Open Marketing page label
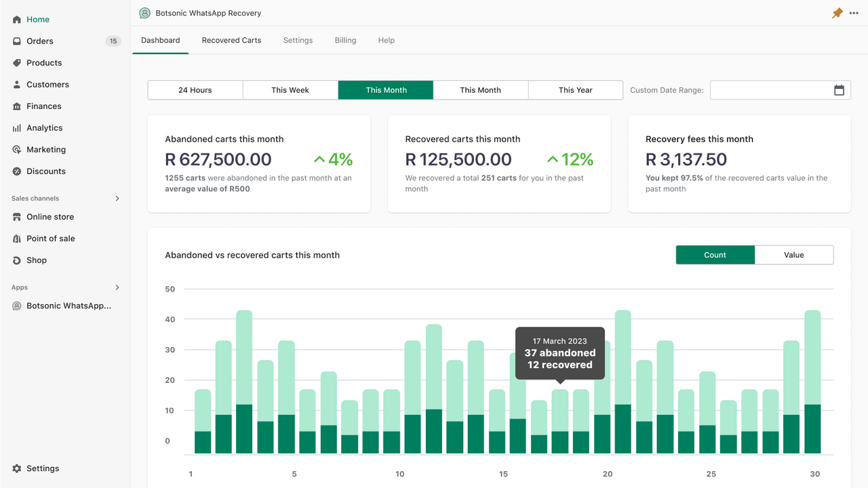868x488 pixels. pyautogui.click(x=46, y=150)
